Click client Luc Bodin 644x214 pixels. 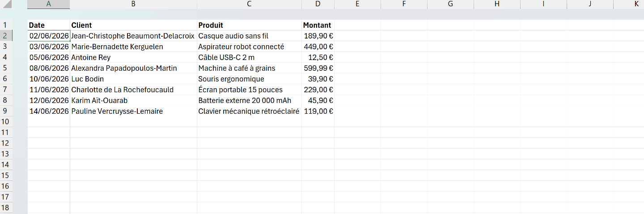[x=133, y=79]
